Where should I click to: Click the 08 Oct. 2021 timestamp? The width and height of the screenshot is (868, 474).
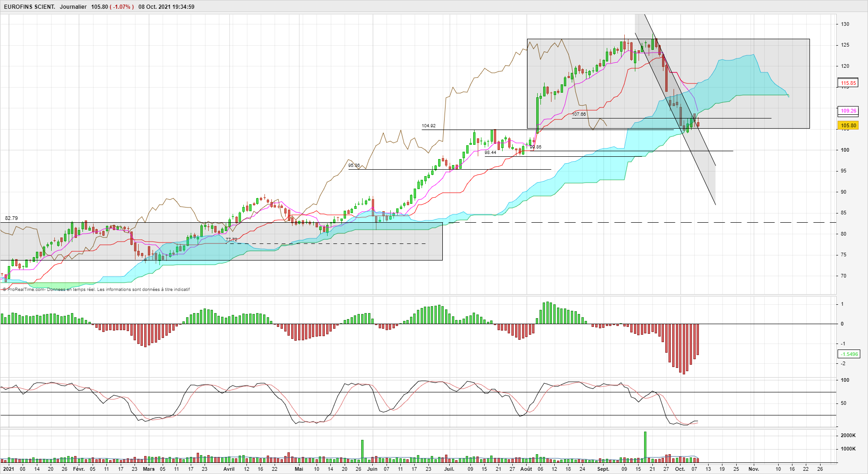tap(166, 7)
